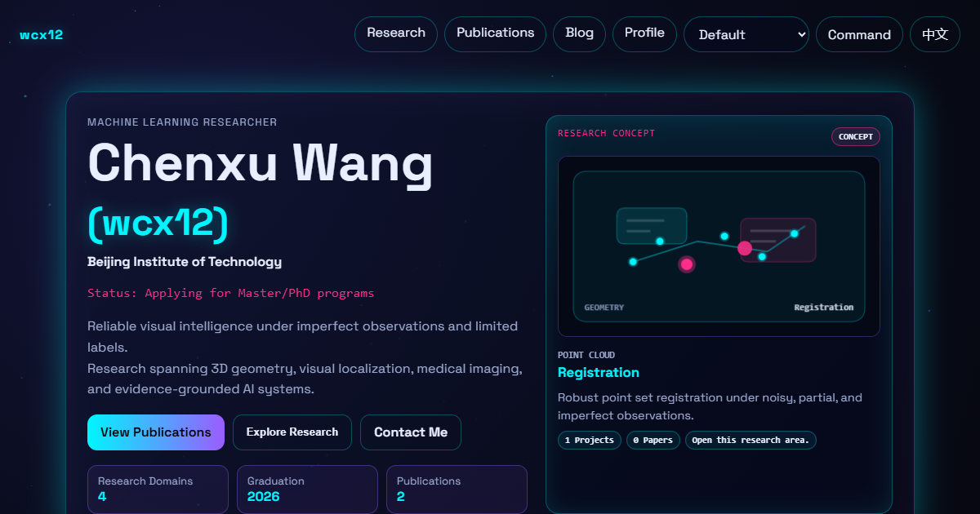Click the Contact Me button
The height and width of the screenshot is (514, 980).
tap(411, 432)
